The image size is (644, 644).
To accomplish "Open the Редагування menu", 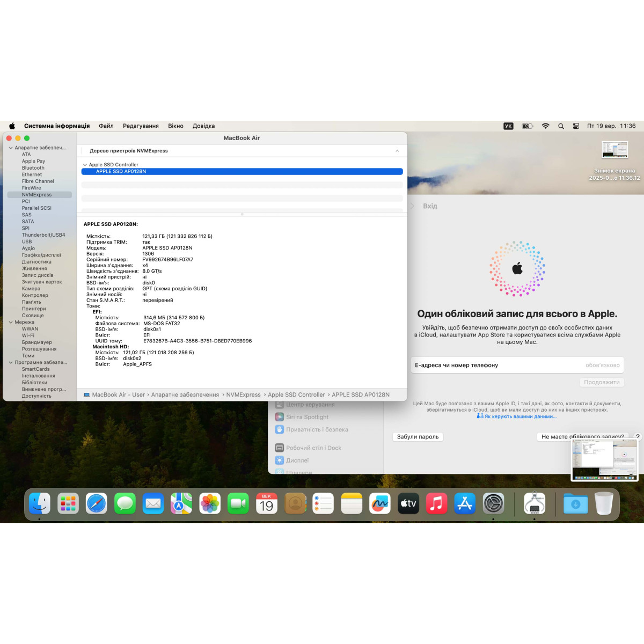I will tap(141, 126).
